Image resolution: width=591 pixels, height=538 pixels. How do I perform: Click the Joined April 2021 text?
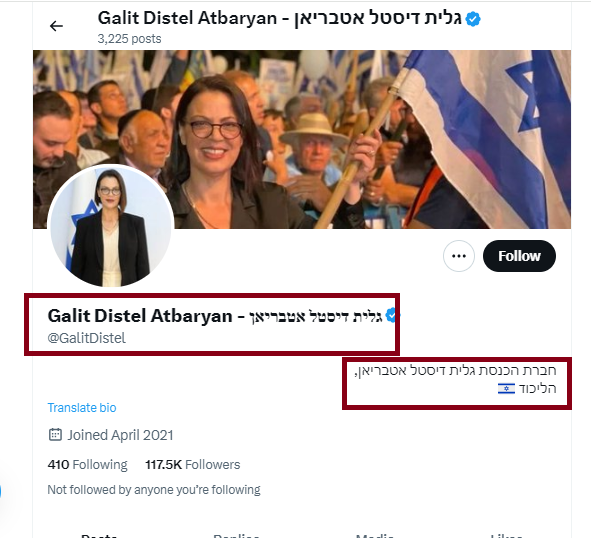(x=120, y=435)
